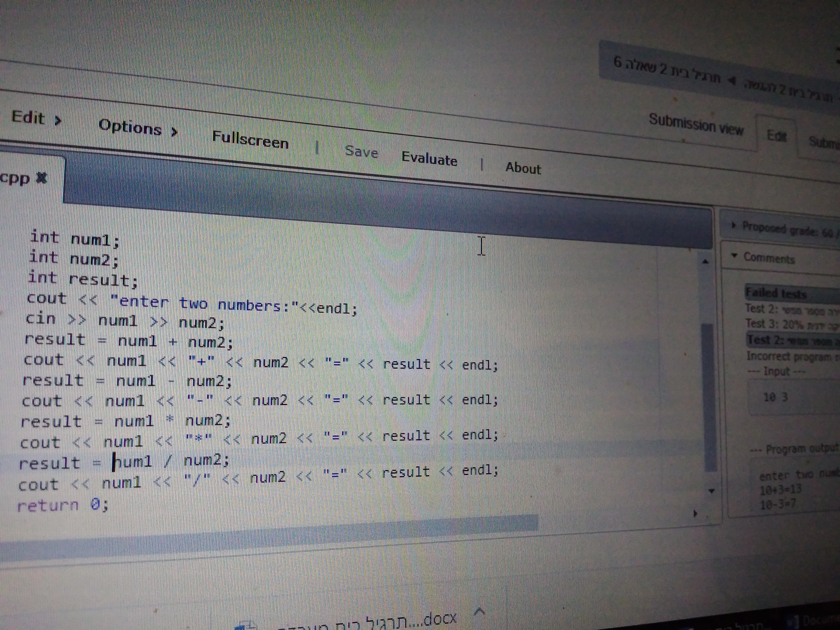Close the cpp file tab
The height and width of the screenshot is (630, 840).
(41, 178)
